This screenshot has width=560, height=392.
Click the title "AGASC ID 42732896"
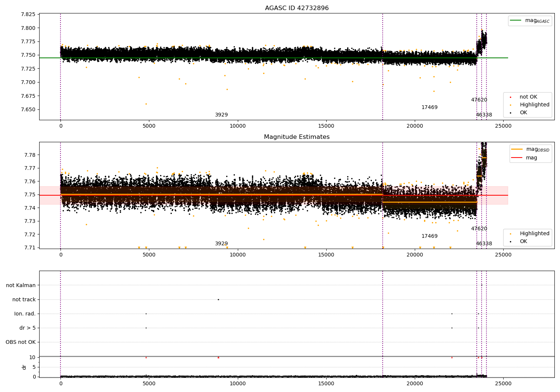click(297, 8)
